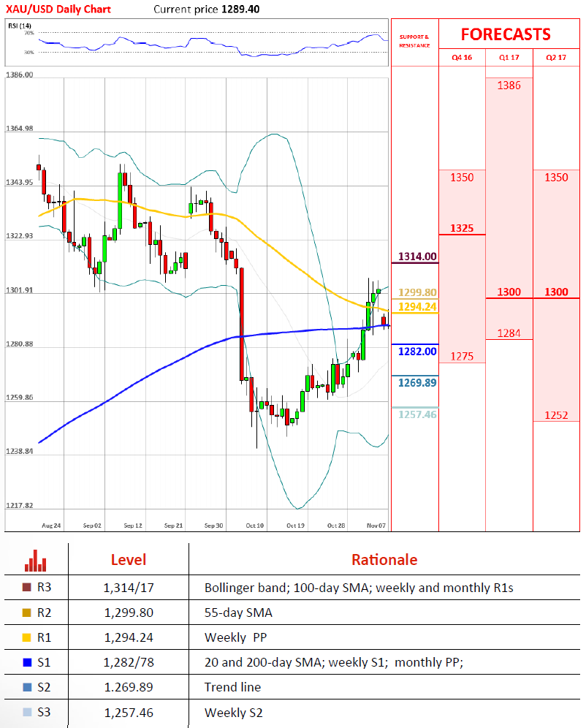Image resolution: width=586 pixels, height=728 pixels.
Task: Click the R2 orange color swatch
Action: (x=27, y=613)
